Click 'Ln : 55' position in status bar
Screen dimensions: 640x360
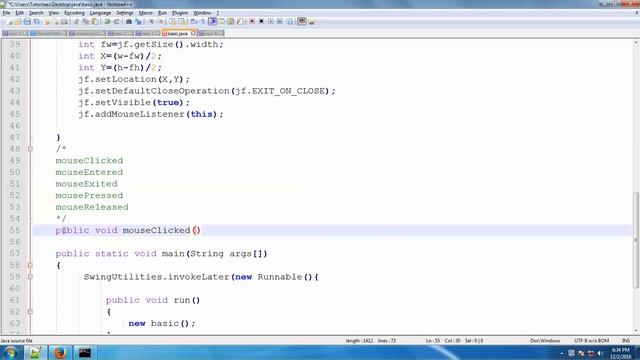pyautogui.click(x=433, y=340)
